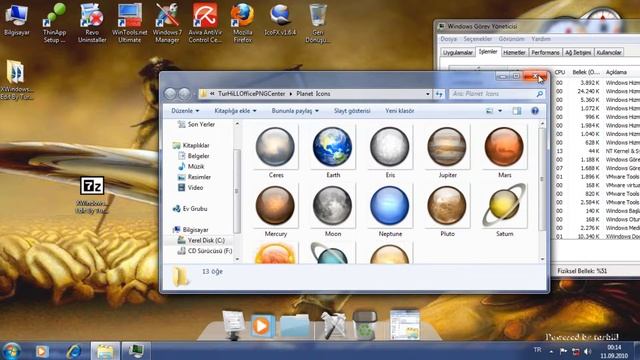The image size is (640, 360).
Task: Open the Bununla paylaş dropdown
Action: 295,111
